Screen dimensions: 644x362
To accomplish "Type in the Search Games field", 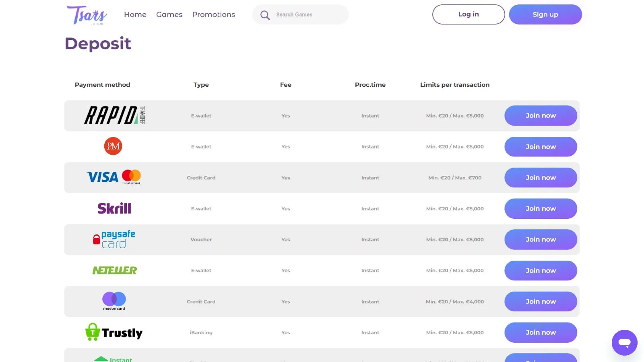I will coord(308,14).
